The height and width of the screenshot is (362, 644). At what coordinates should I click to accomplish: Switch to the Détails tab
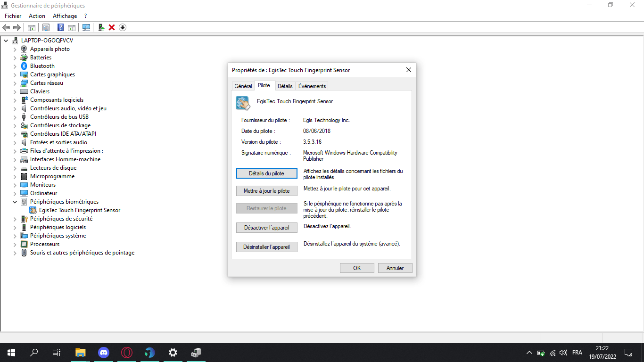coord(285,86)
